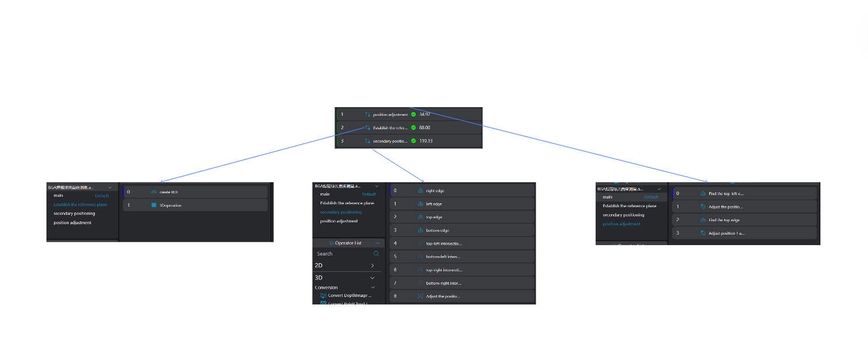Click the top-left intersection step icon
This screenshot has height=340, width=868.
421,243
